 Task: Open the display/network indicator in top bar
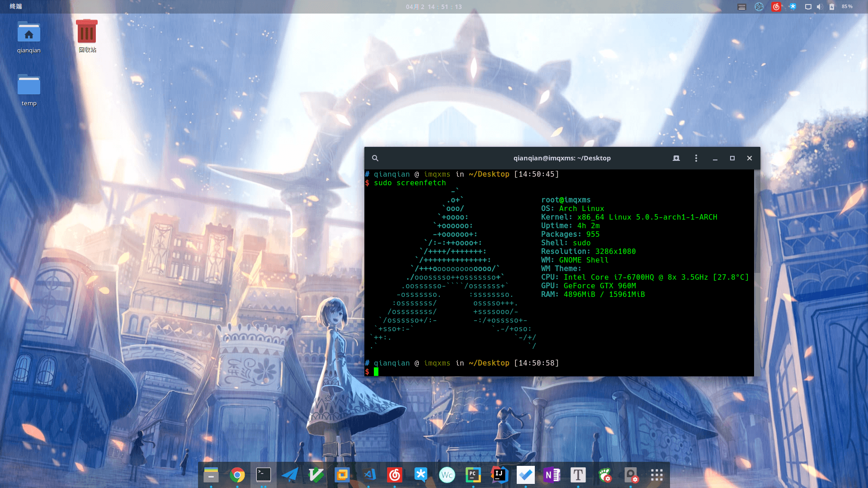808,7
